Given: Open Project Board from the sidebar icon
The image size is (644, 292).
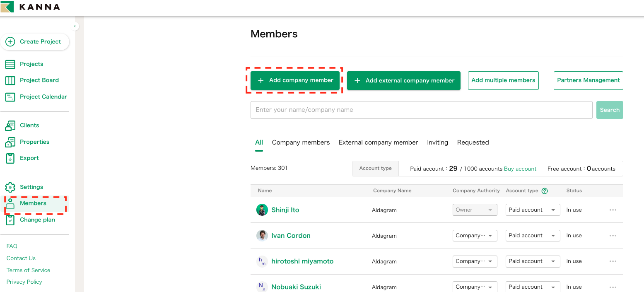Looking at the screenshot, I should tap(10, 80).
